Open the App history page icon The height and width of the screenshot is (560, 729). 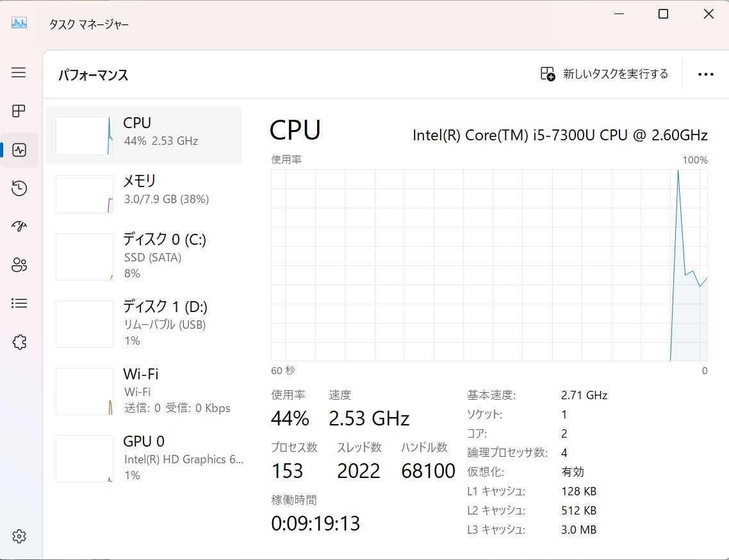[x=19, y=188]
